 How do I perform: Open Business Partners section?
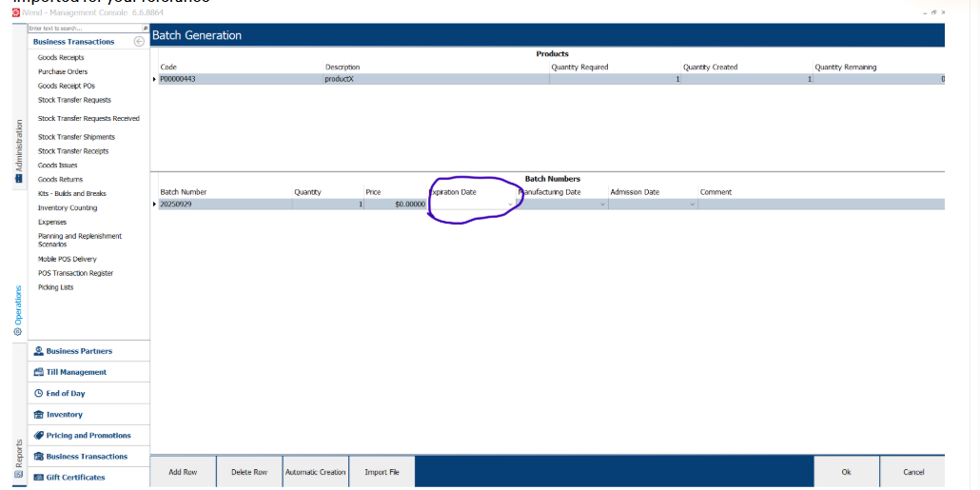[79, 351]
